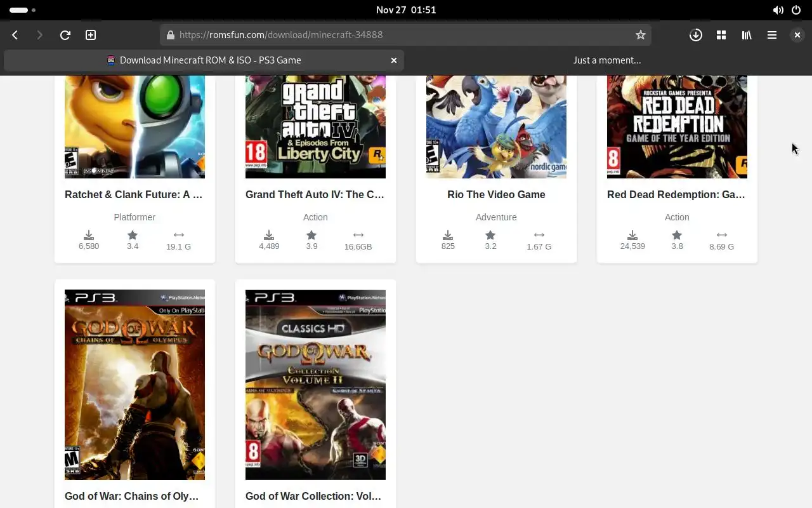
Task: Switch to the Download Minecraft ROM tab
Action: [x=204, y=60]
